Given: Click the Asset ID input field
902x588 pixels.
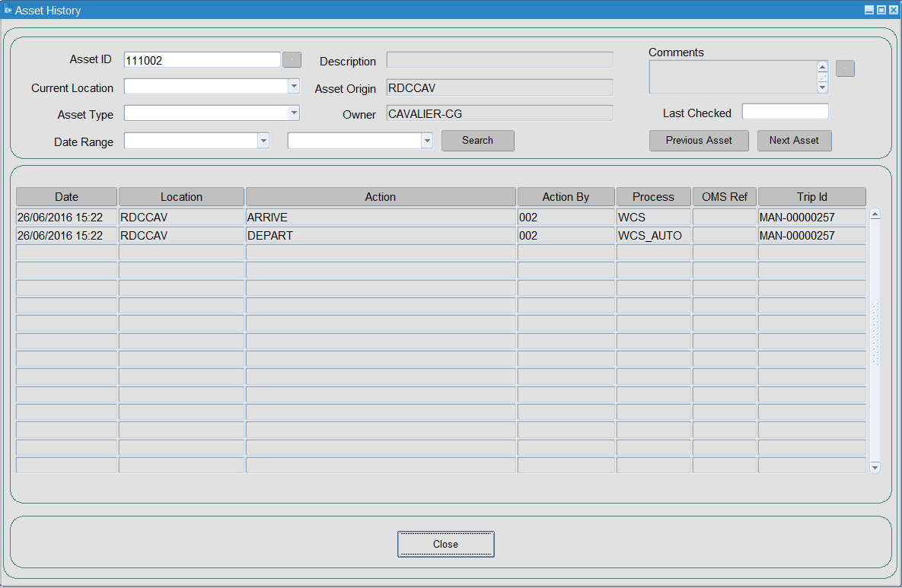Looking at the screenshot, I should coord(202,60).
